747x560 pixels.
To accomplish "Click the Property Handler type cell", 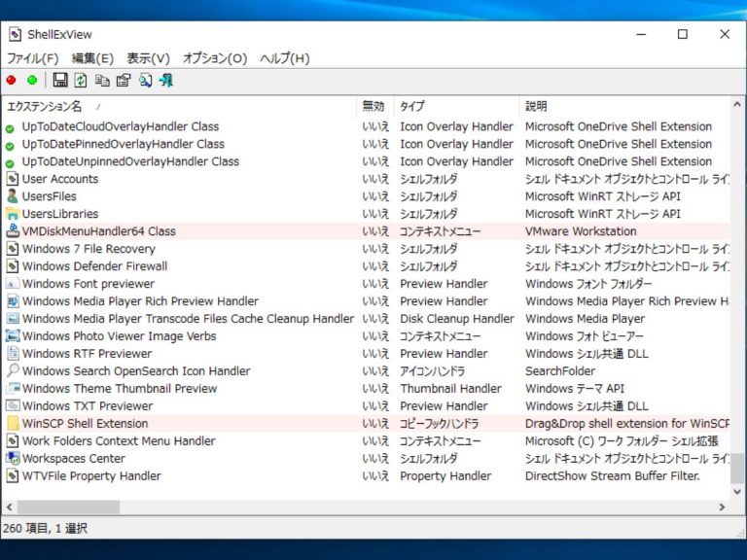I will point(445,475).
